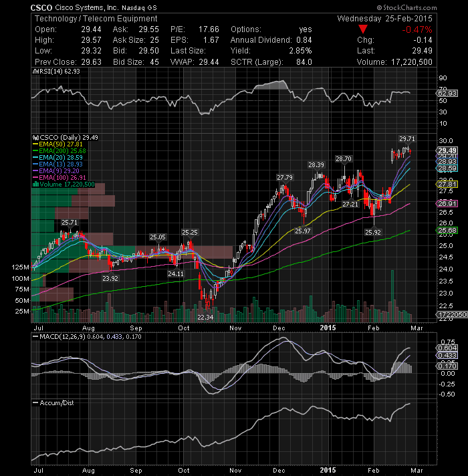The image size is (468, 476).
Task: Click the 2015 label on price chart axis
Action: [328, 328]
